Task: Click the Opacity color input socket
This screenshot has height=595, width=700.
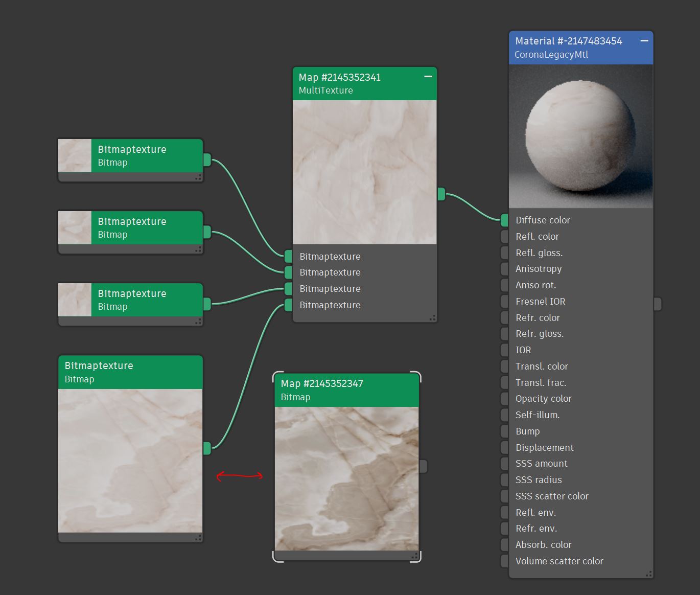Action: coord(505,399)
